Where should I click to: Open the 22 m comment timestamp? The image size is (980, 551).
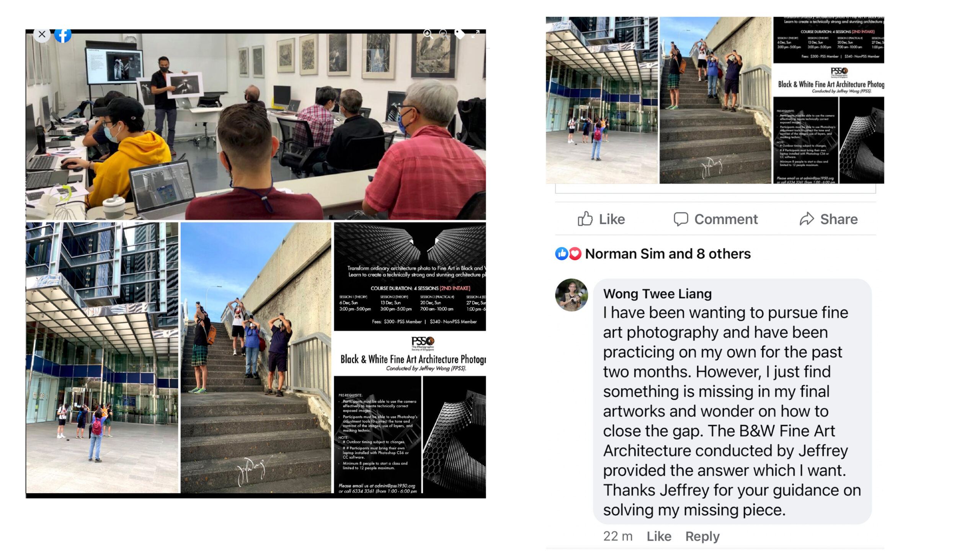pyautogui.click(x=618, y=536)
